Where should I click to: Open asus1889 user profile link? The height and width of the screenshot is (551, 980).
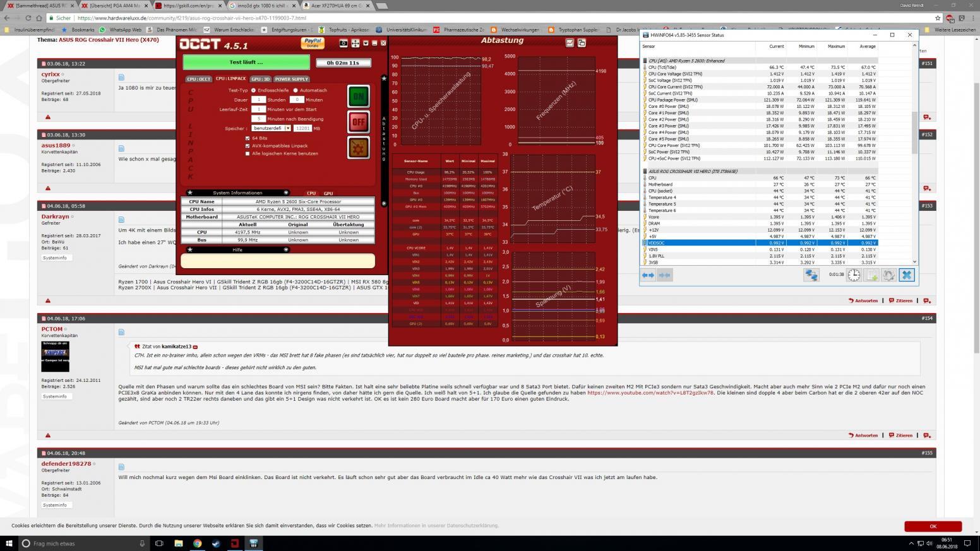[x=56, y=145]
